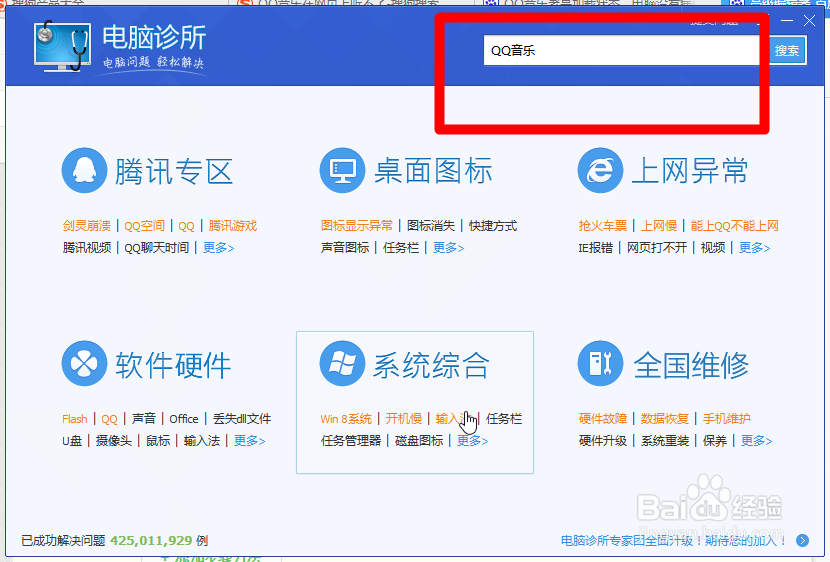The width and height of the screenshot is (830, 562).
Task: Click the arrow icon beside expert team notice
Action: click(x=802, y=540)
